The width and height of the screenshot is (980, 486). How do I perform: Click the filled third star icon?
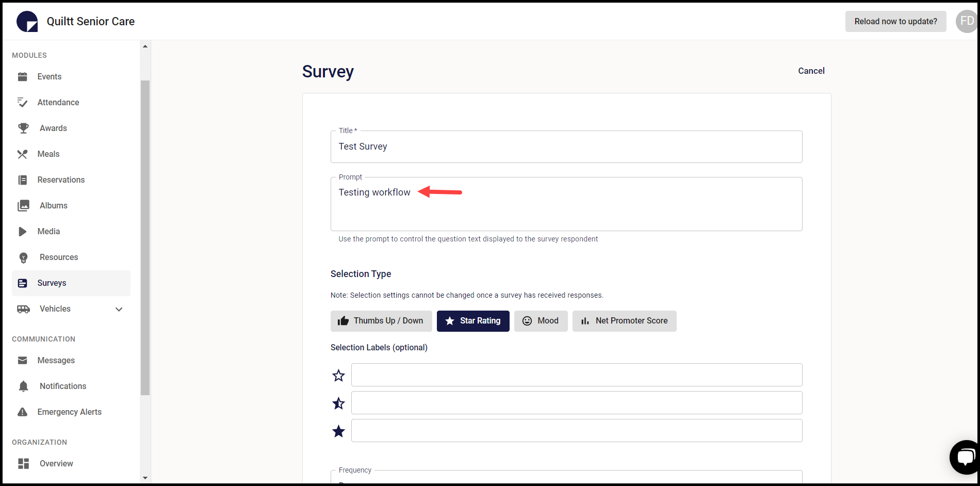click(338, 430)
